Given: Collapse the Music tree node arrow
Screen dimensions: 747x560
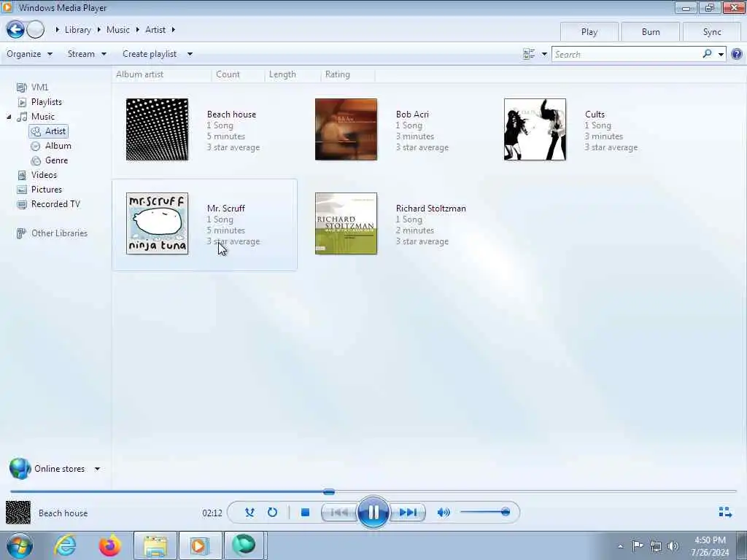Looking at the screenshot, I should pos(9,117).
